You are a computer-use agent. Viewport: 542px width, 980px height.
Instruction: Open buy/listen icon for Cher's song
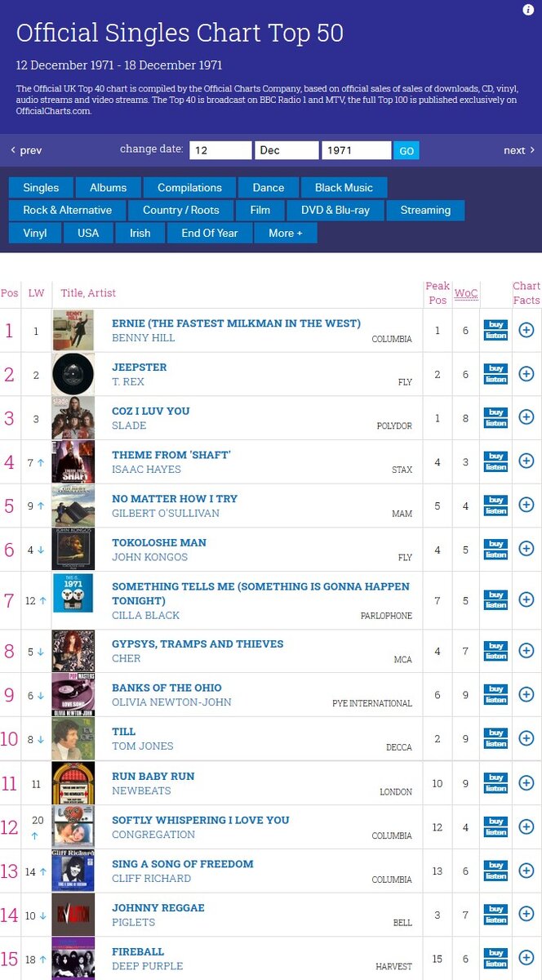click(x=495, y=651)
